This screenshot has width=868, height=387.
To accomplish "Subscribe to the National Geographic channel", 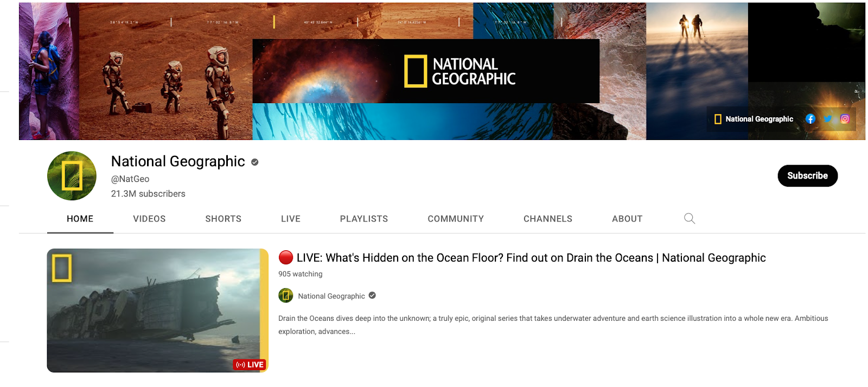I will point(807,176).
